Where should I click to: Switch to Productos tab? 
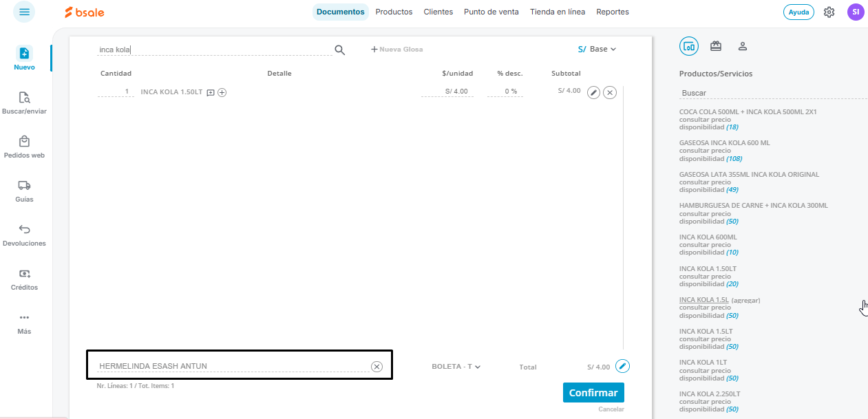(394, 12)
